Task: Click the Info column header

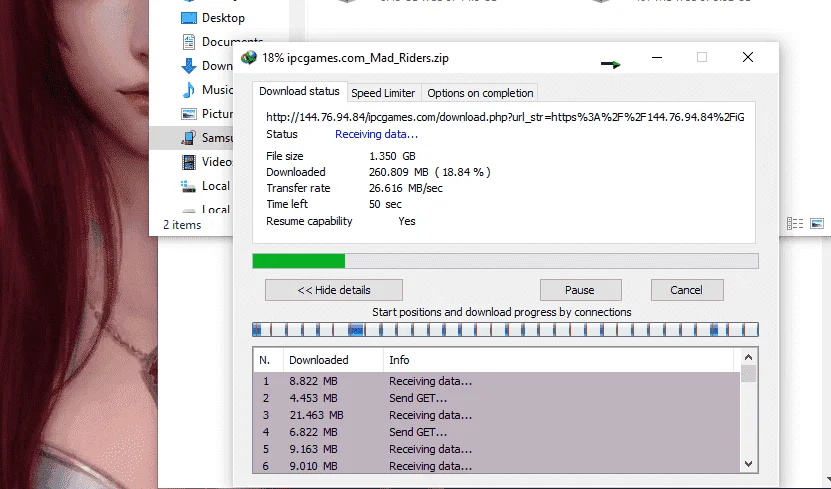Action: point(558,360)
